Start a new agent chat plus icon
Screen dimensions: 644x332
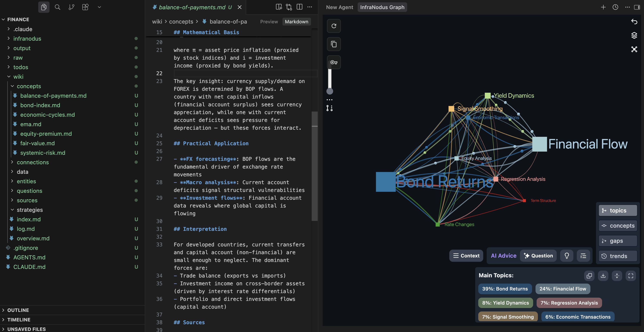tap(603, 7)
